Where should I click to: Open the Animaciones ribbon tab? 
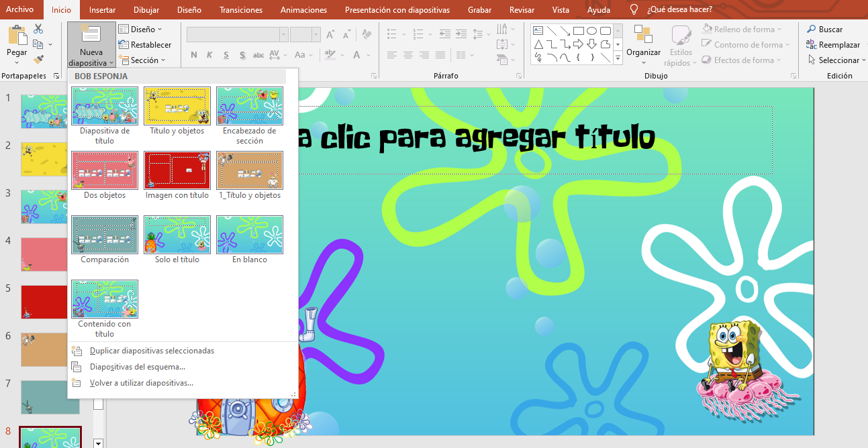305,9
